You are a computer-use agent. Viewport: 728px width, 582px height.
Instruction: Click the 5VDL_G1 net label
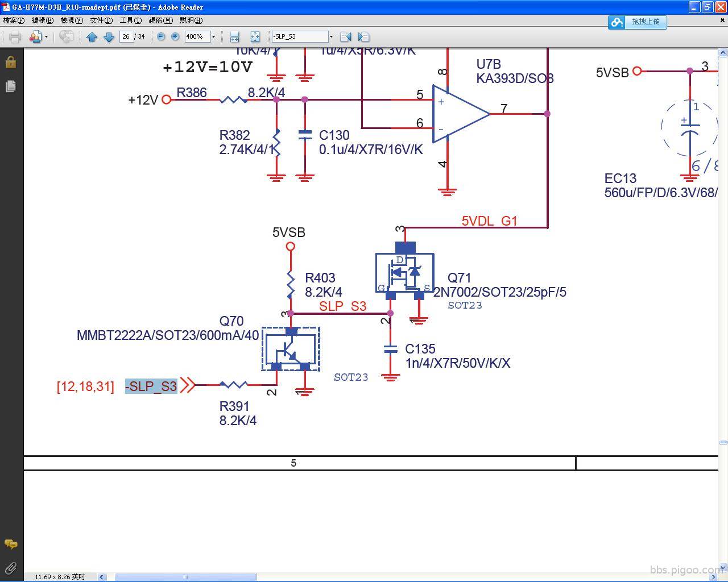click(x=489, y=221)
